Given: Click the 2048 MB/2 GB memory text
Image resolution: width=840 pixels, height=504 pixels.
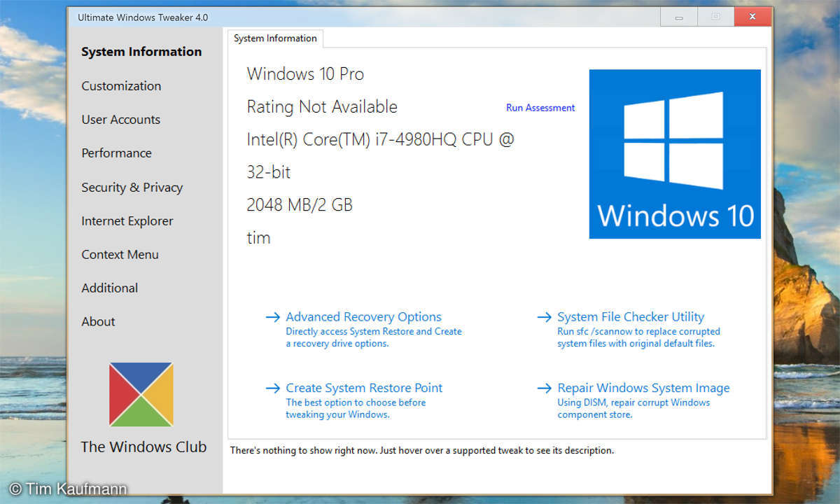Looking at the screenshot, I should (300, 205).
